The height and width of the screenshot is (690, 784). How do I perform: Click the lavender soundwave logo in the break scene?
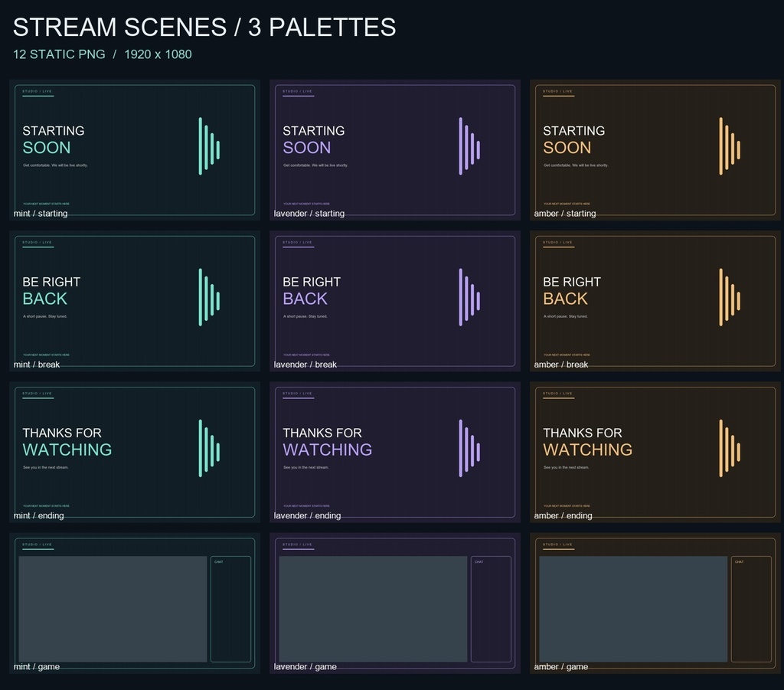pos(469,297)
